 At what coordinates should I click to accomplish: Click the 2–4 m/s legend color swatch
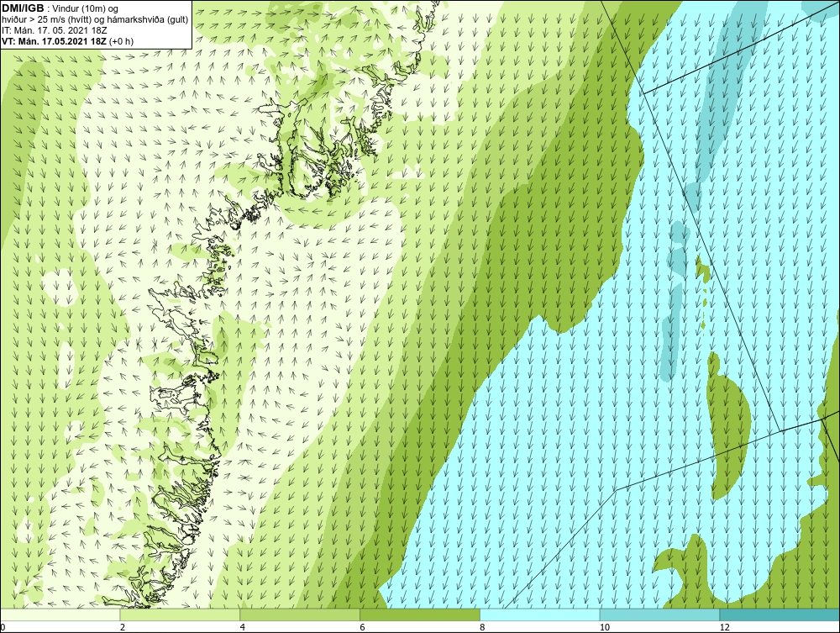(180, 615)
